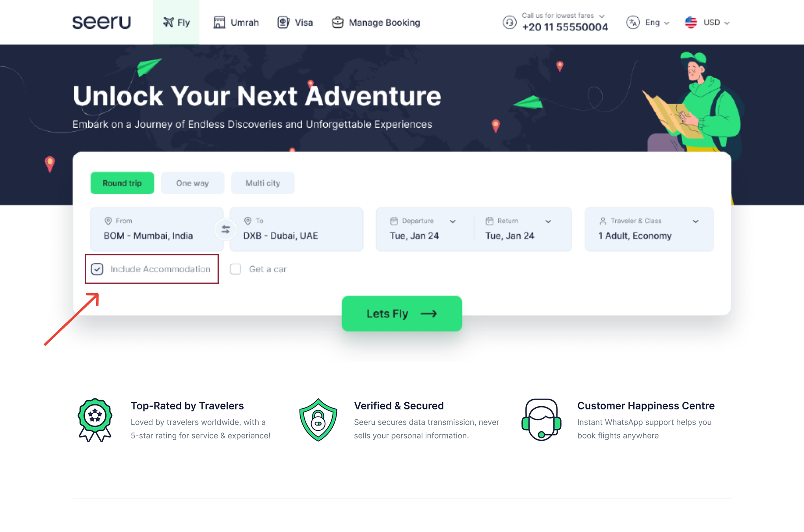
Task: Enable the Get a car checkbox
Action: 236,269
